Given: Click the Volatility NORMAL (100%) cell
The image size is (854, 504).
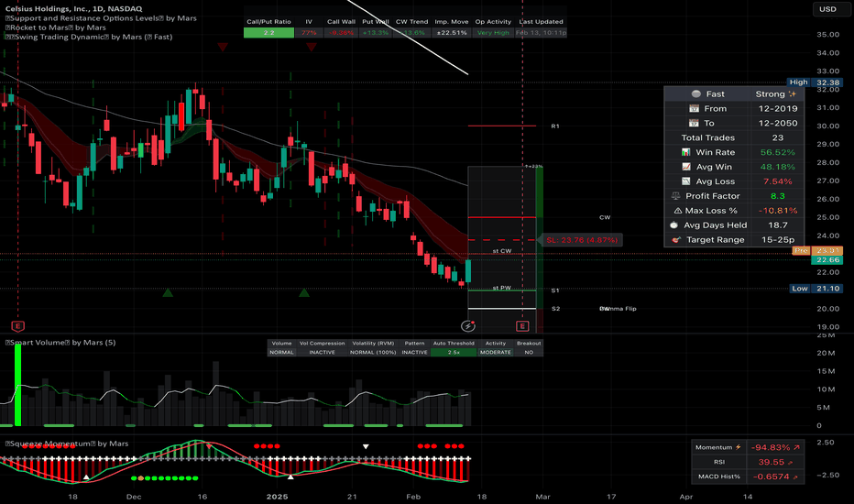Looking at the screenshot, I should click(373, 352).
